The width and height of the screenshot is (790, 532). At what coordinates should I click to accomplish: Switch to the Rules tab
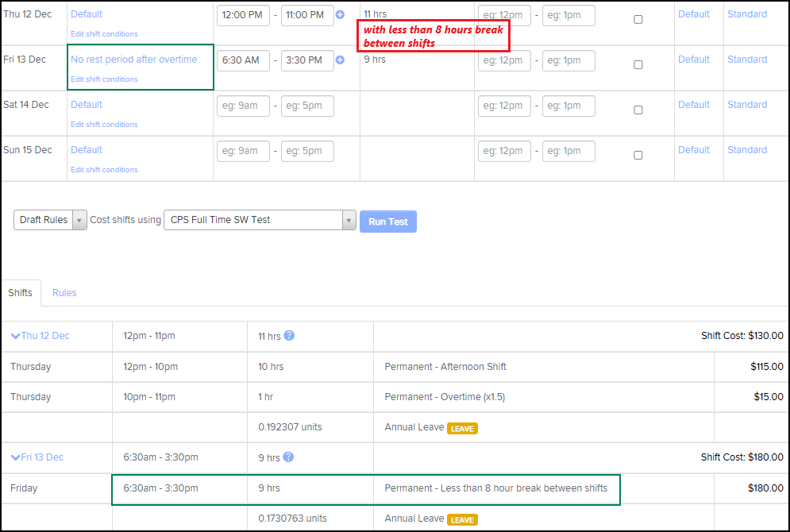click(x=64, y=293)
